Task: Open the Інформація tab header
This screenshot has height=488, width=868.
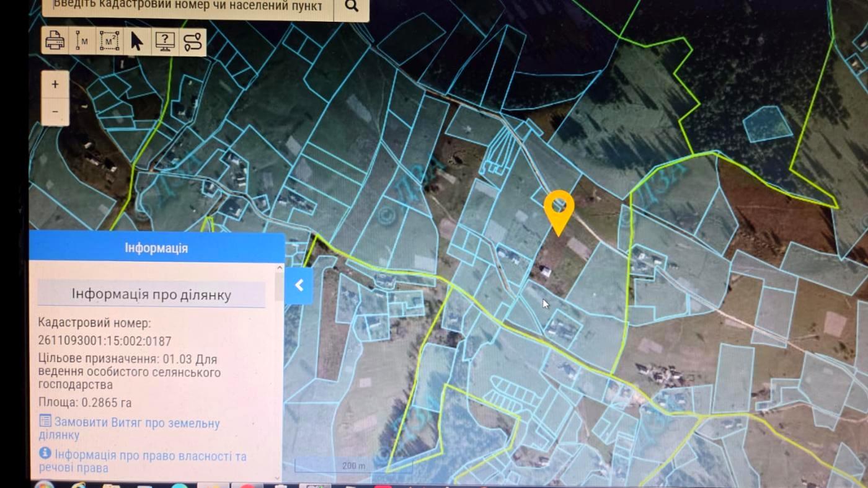Action: pos(156,248)
